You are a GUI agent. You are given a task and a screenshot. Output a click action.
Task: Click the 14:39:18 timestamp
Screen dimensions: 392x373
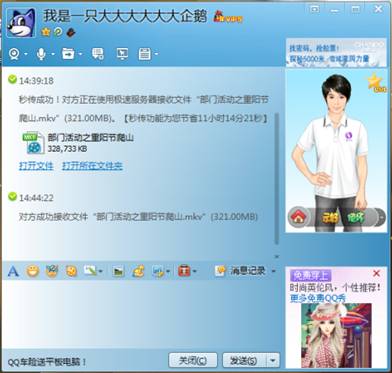tap(36, 81)
